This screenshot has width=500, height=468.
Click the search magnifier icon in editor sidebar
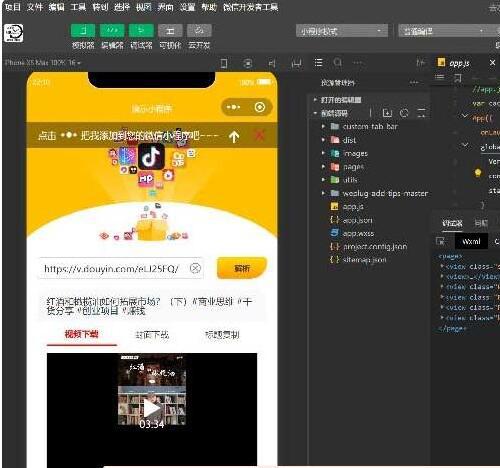point(338,62)
